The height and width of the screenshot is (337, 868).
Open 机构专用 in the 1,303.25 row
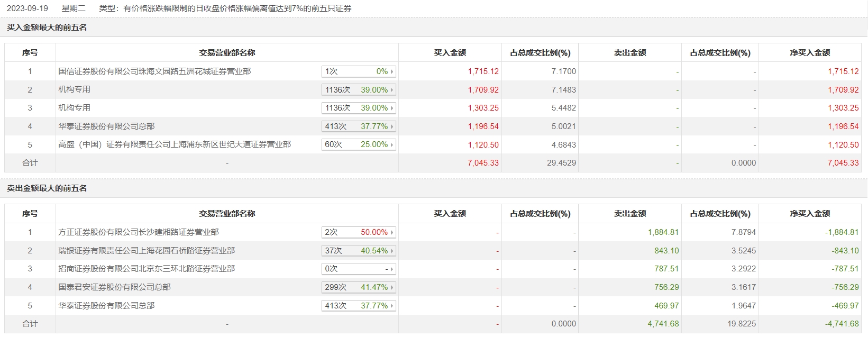(74, 108)
